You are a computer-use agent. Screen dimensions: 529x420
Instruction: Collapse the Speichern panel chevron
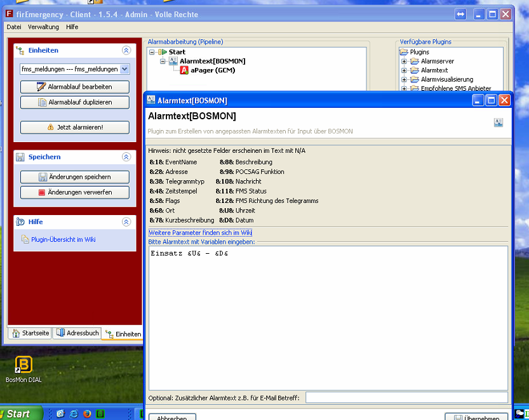[126, 157]
